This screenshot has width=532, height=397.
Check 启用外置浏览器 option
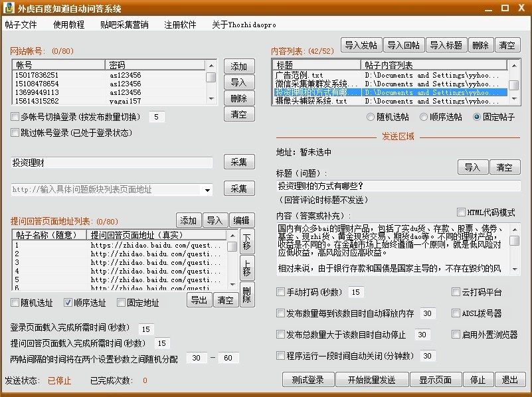[x=456, y=335]
